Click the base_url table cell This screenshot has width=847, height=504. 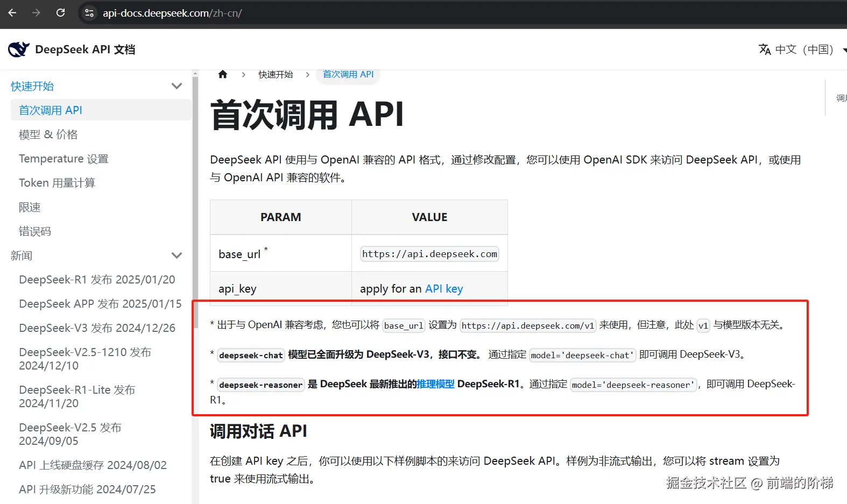coord(281,253)
